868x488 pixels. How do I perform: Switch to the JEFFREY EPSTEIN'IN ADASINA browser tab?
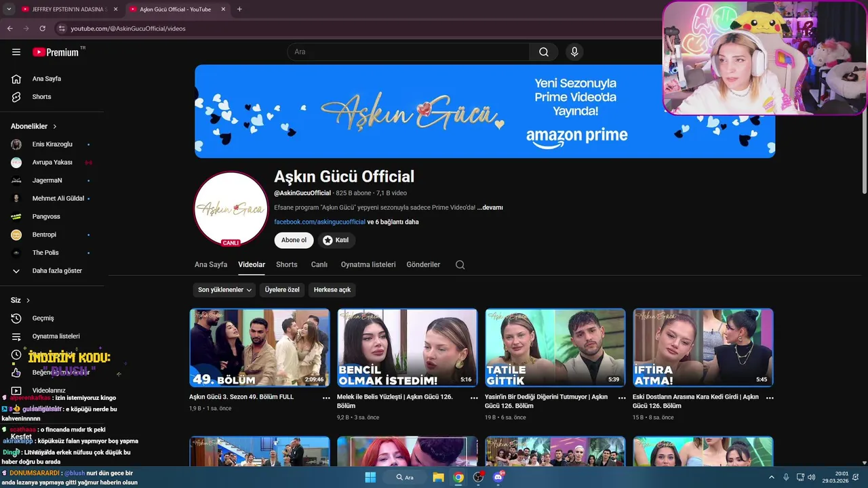pos(68,9)
